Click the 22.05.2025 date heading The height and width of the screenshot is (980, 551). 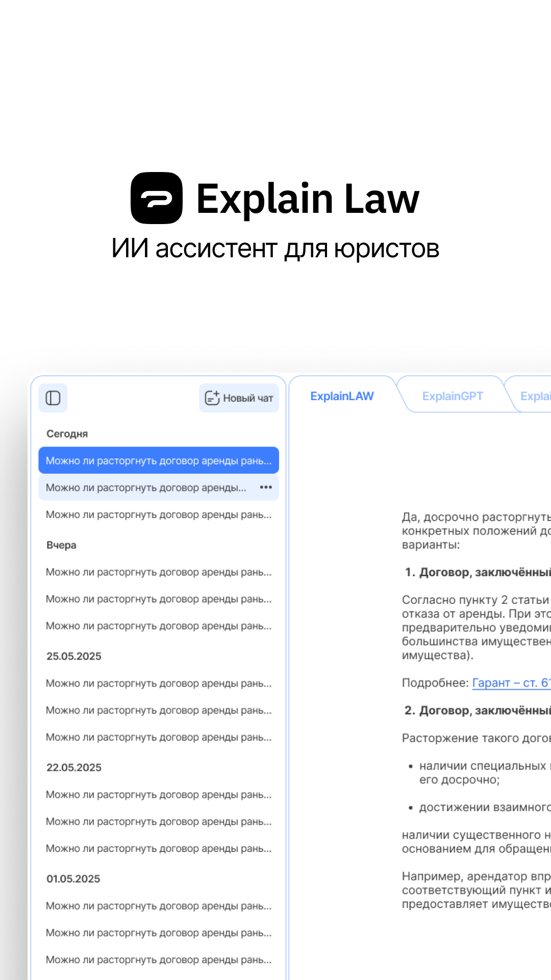74,768
